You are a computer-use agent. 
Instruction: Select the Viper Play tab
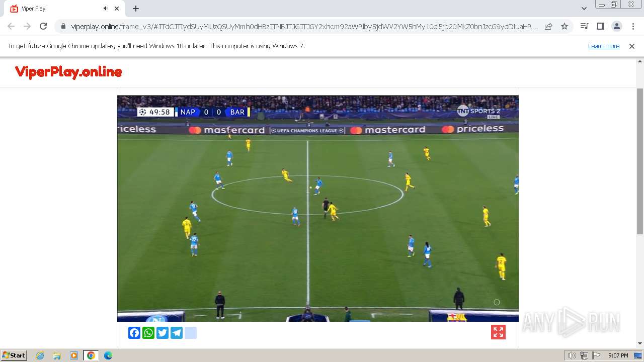62,9
